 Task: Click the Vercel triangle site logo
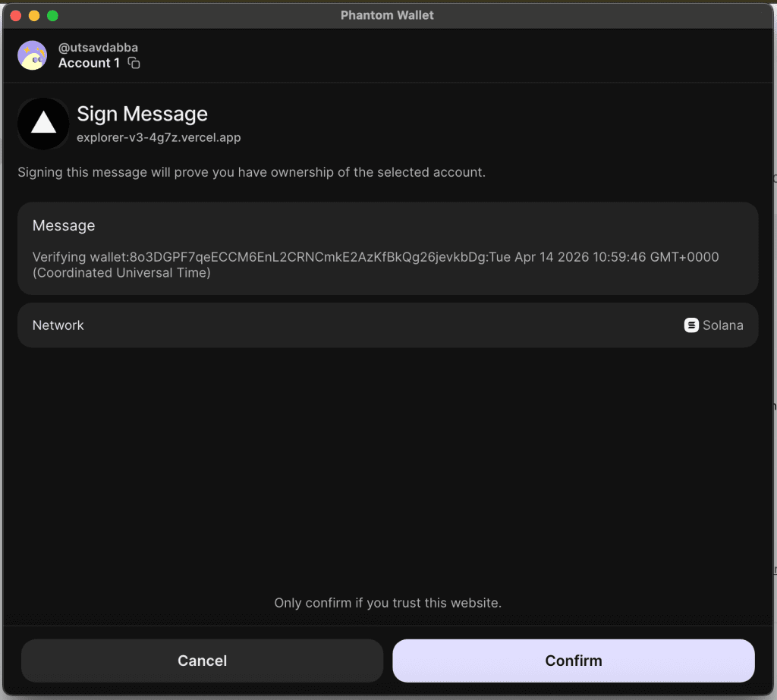[x=43, y=124]
